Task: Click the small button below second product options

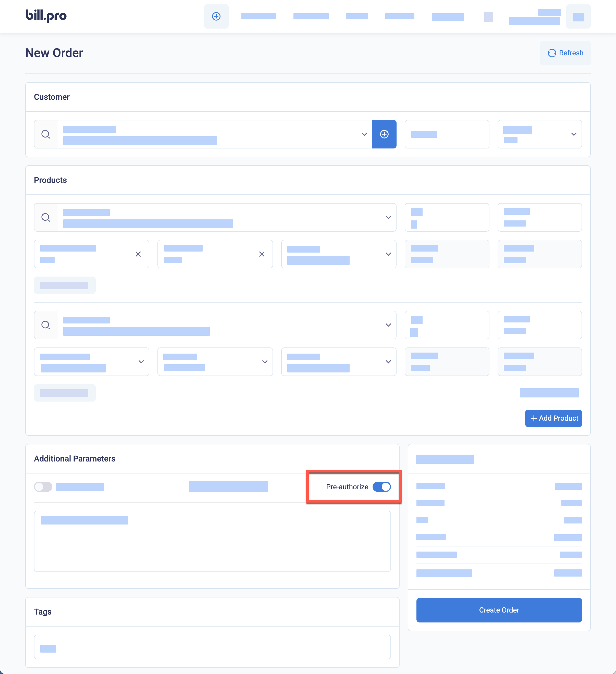Action: [65, 393]
